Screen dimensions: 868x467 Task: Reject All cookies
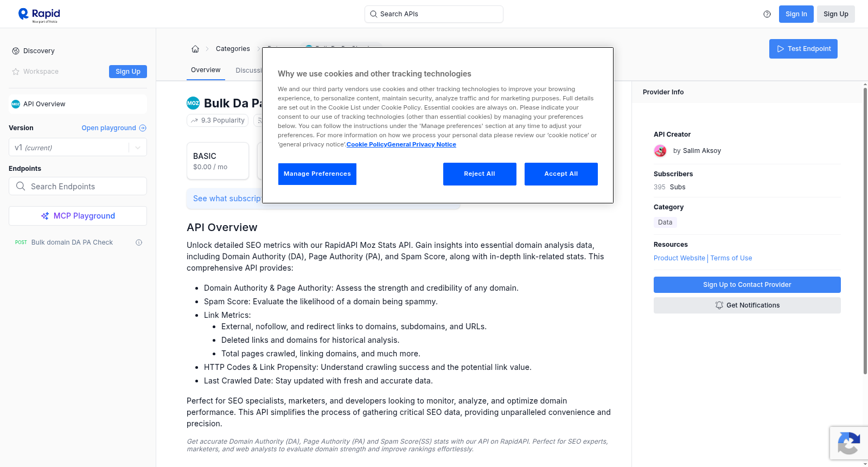pos(480,174)
